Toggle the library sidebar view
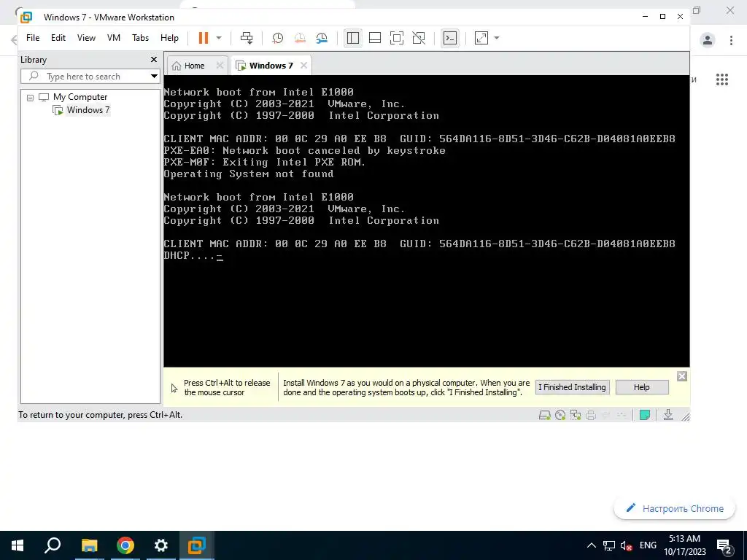This screenshot has height=560, width=747. tap(353, 38)
